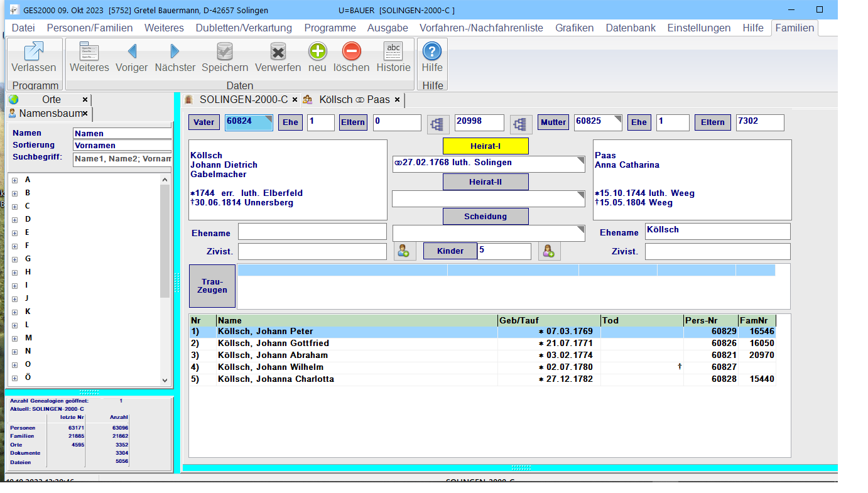Open the Hilfe question mark icon

click(x=432, y=51)
